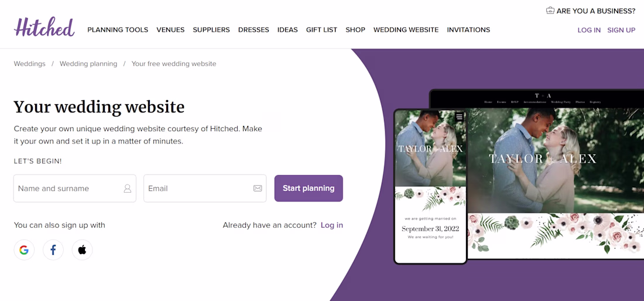This screenshot has width=644, height=301.
Task: Sign up with Apple icon
Action: coord(82,249)
